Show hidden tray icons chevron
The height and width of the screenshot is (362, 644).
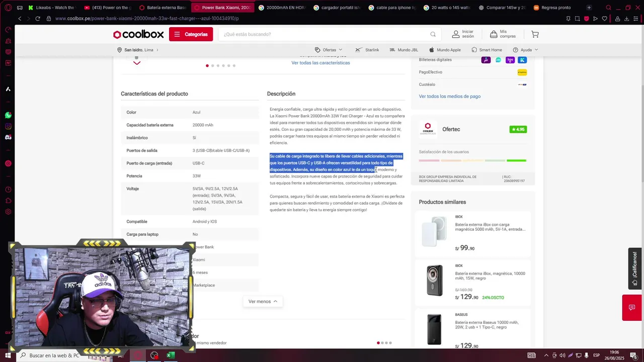click(x=546, y=355)
